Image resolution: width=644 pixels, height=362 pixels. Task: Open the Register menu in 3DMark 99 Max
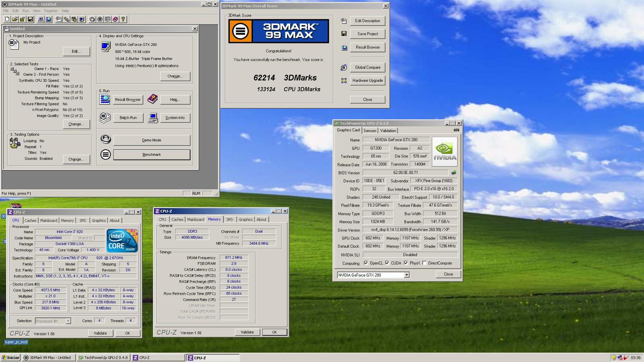point(51,11)
